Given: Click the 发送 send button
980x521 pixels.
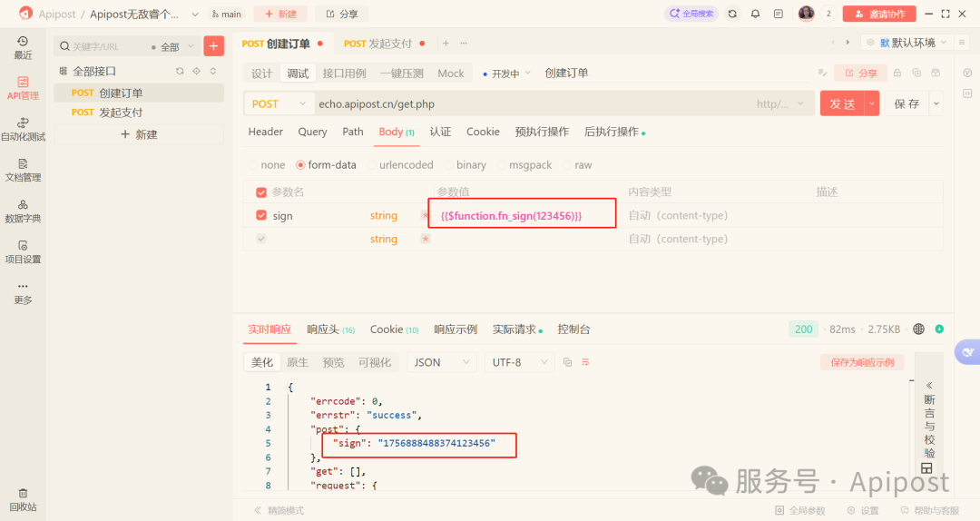Looking at the screenshot, I should [842, 103].
